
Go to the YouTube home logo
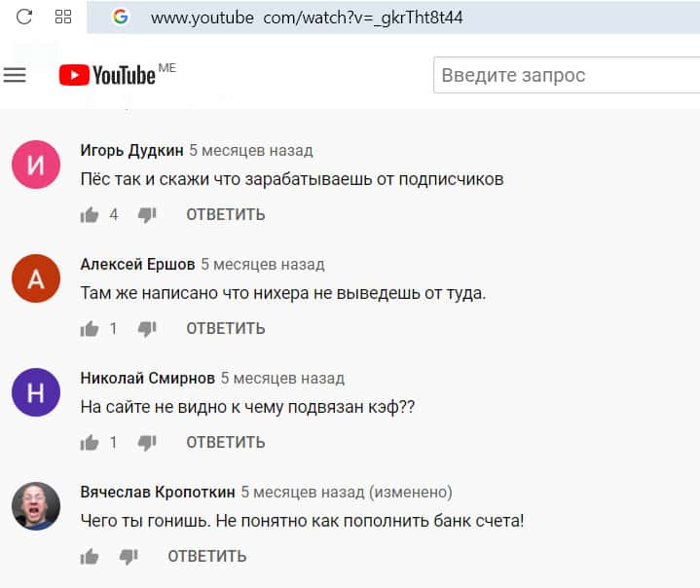(x=107, y=75)
